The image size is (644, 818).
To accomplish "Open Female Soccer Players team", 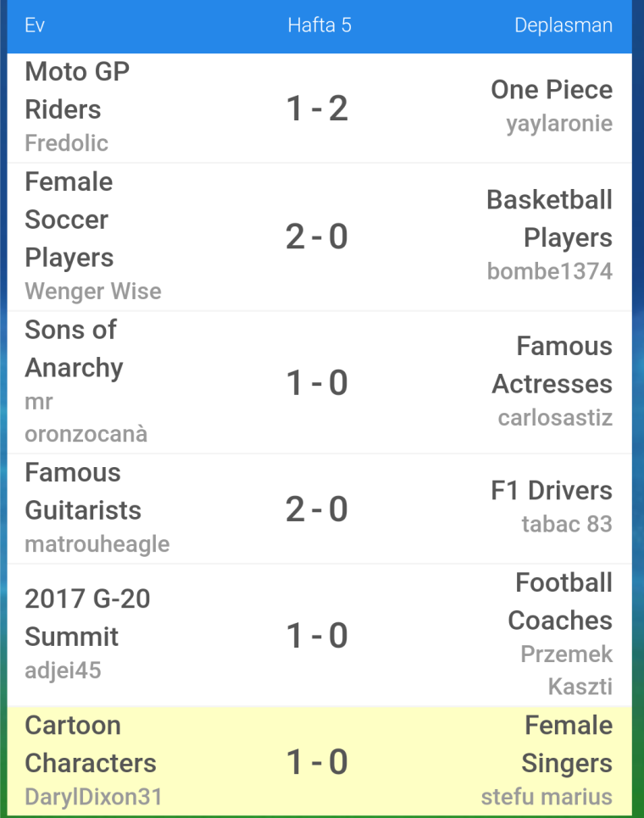I will (69, 220).
